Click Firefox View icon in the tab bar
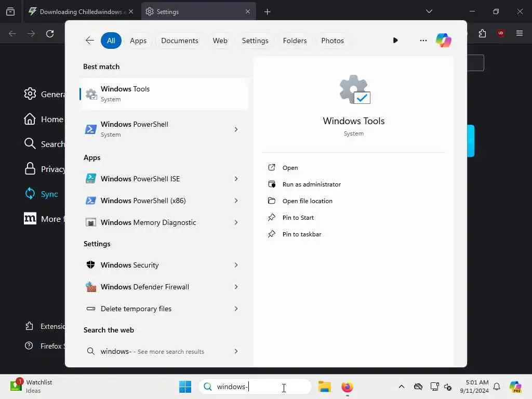Screen dimensions: 532x399 [10, 11]
